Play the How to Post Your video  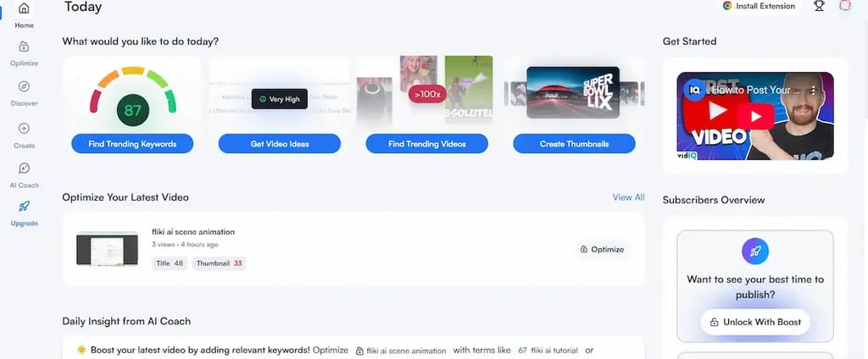point(755,116)
